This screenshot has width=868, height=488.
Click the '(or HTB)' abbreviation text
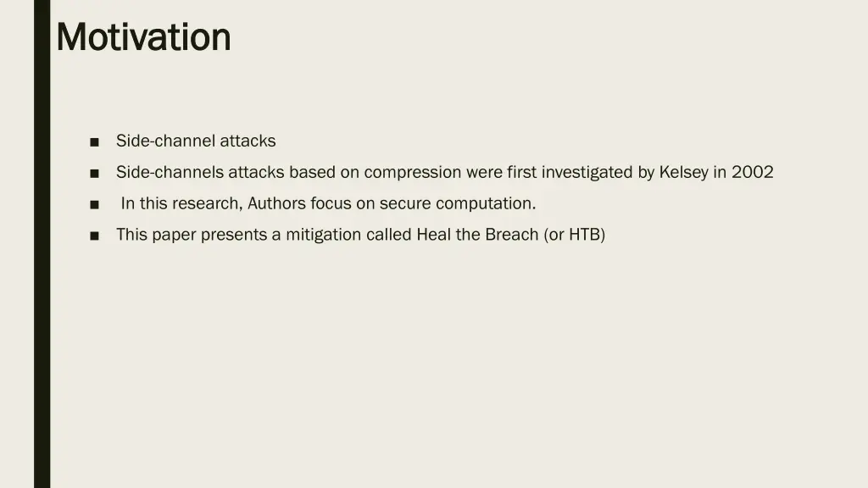[575, 235]
